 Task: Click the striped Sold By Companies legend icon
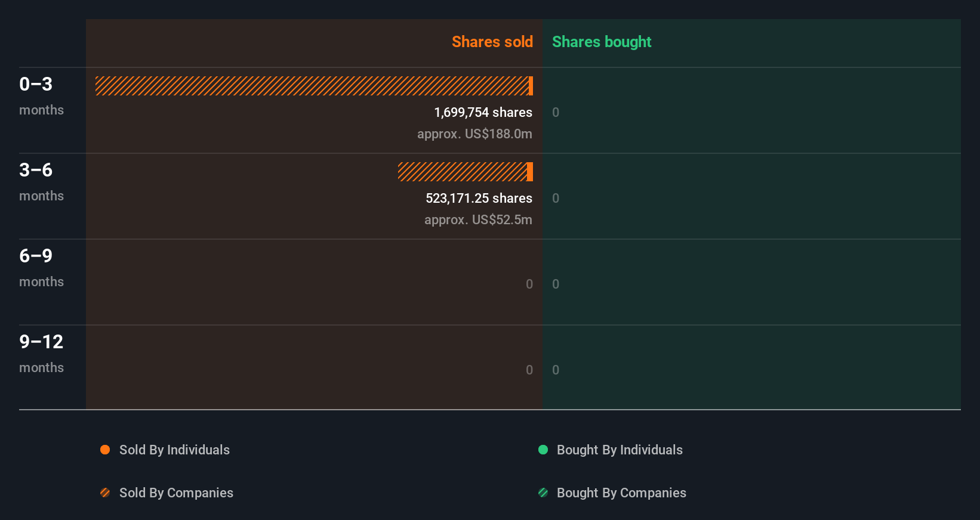pos(105,493)
